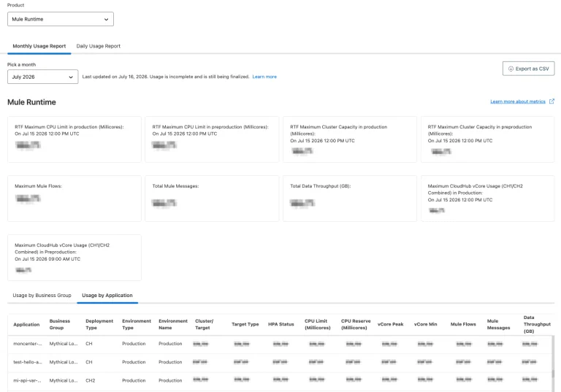
Task: Click the Total Data Throughput (GB) card
Action: click(x=350, y=199)
